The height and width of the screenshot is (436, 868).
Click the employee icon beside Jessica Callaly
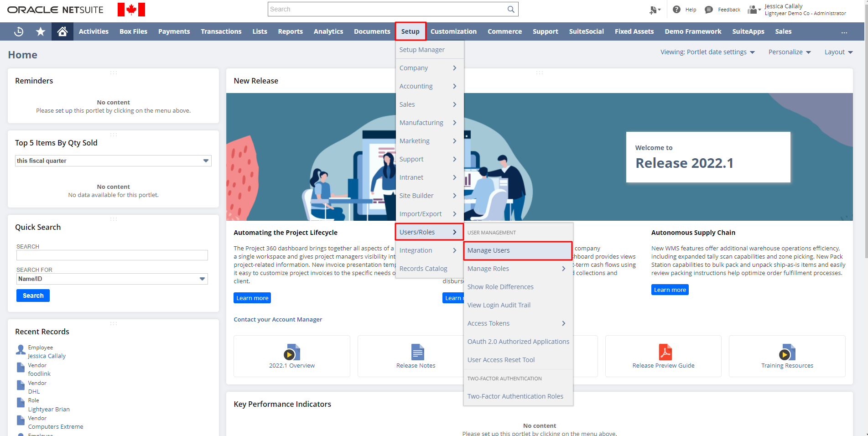21,350
